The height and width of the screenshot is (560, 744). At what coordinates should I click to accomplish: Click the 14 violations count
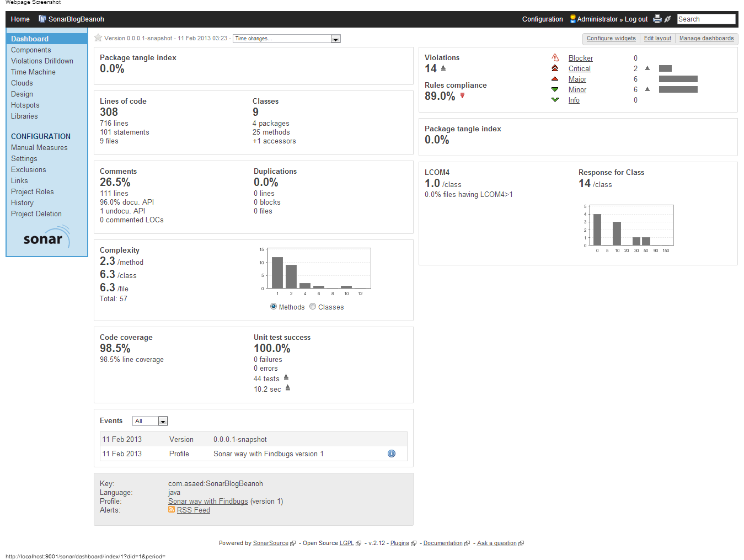click(431, 68)
